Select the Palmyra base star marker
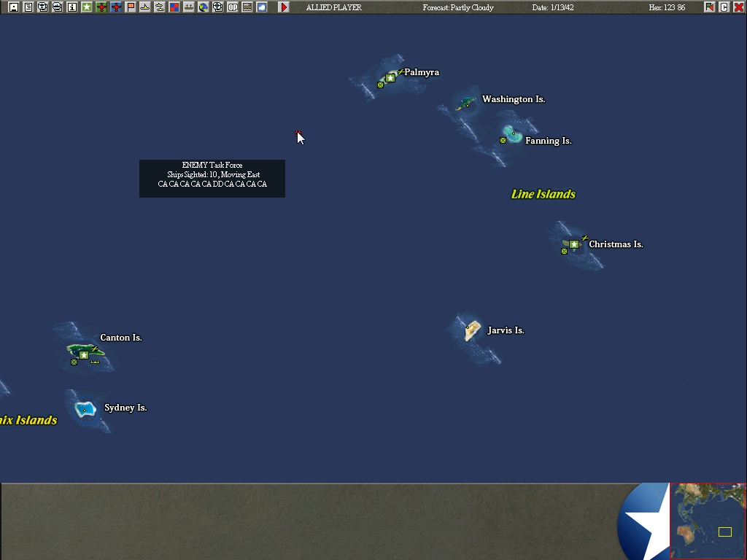Screen dimensions: 747x560 click(x=390, y=78)
